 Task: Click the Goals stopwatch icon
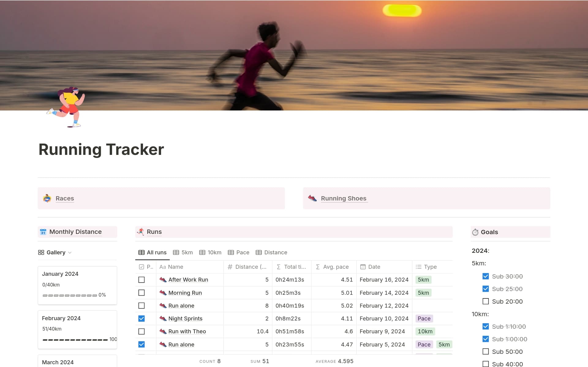coord(475,232)
